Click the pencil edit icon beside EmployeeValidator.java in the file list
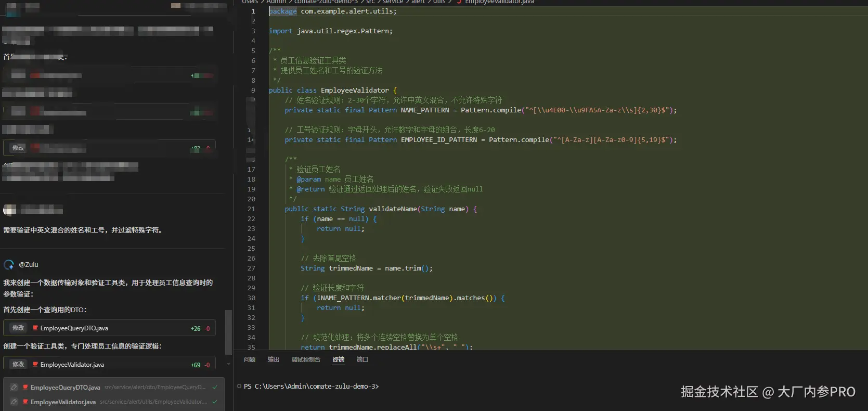 click(14, 402)
